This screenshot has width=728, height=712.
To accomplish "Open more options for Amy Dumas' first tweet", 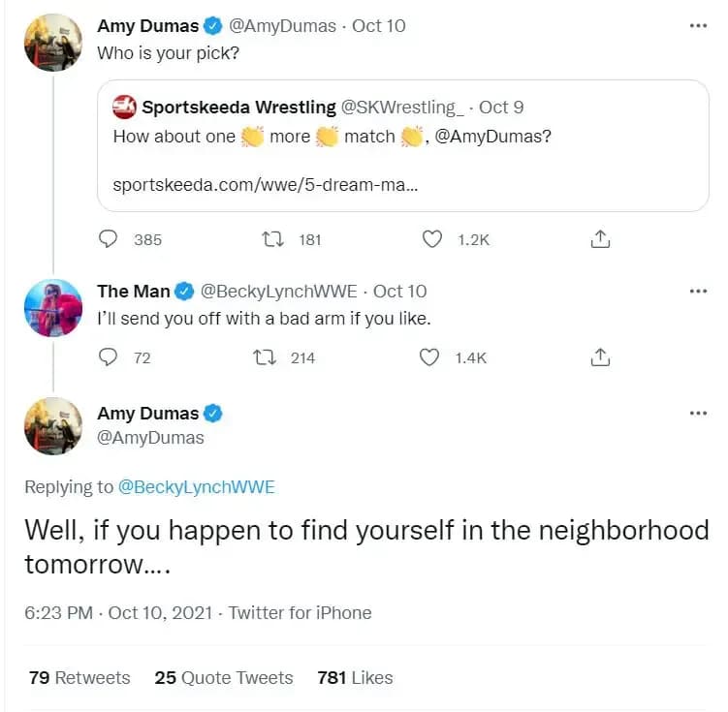I will (698, 25).
